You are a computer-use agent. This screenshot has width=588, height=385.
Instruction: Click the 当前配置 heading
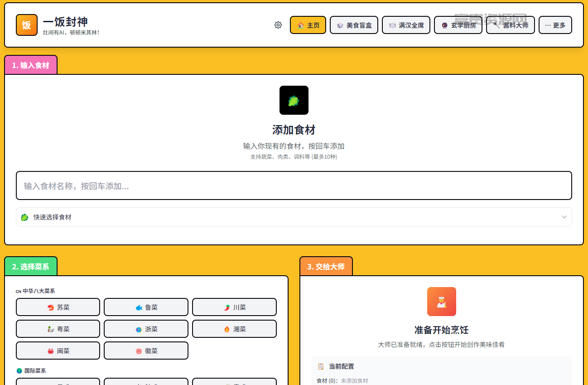[x=342, y=366]
